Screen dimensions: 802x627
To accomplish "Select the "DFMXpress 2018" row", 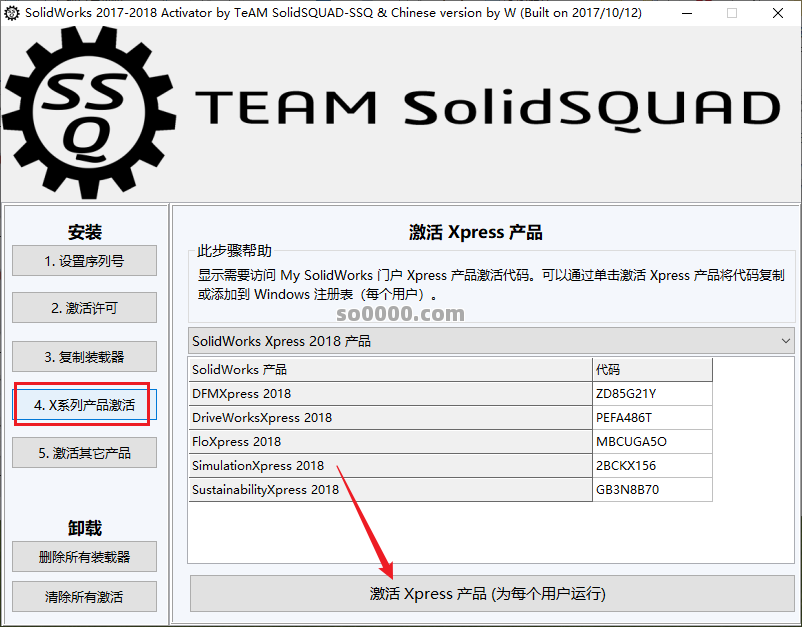I will [x=450, y=393].
